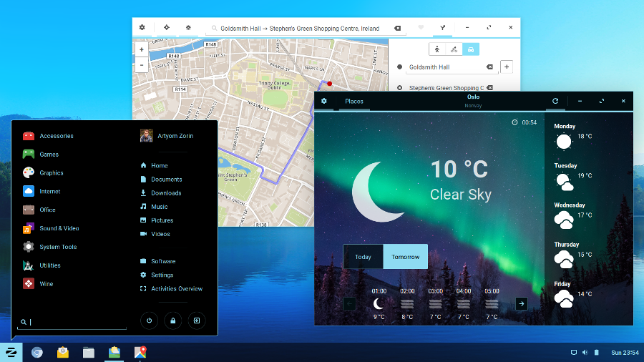The image size is (644, 362).
Task: Open the map layers selector
Action: pyautogui.click(x=188, y=27)
